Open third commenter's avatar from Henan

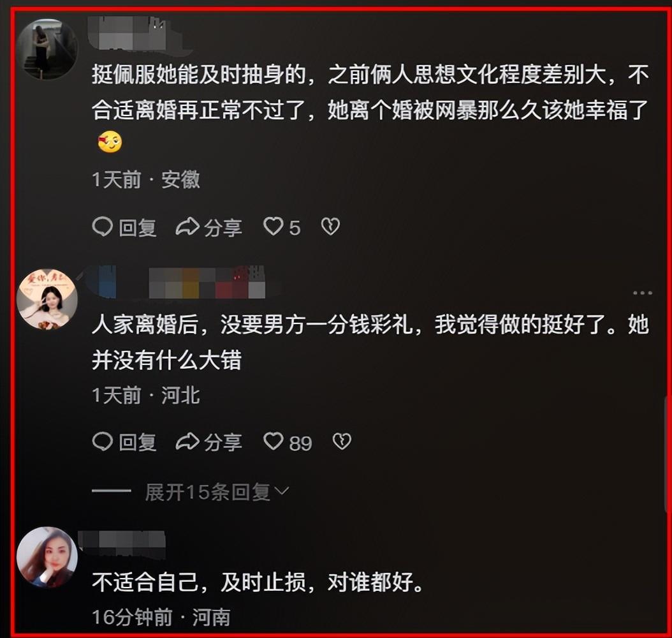coord(47,556)
